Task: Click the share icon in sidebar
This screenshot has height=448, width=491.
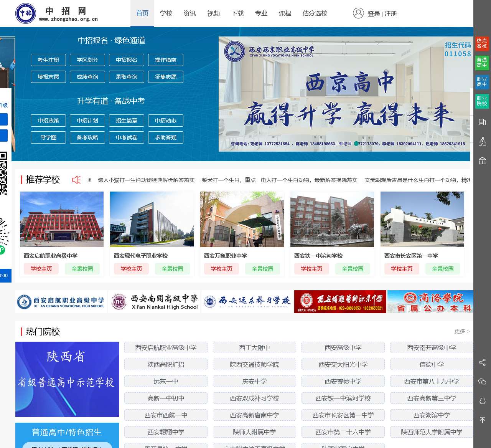Action: point(482,362)
